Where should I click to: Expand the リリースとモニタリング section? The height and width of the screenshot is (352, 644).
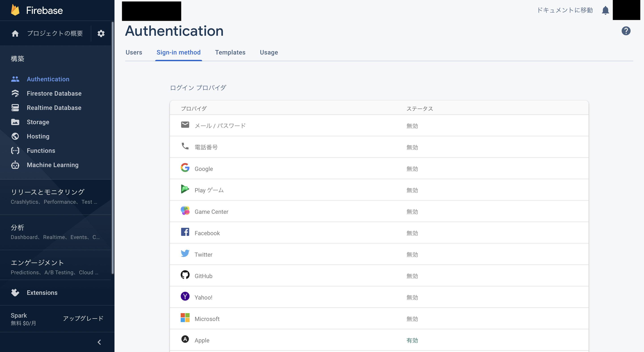click(47, 192)
